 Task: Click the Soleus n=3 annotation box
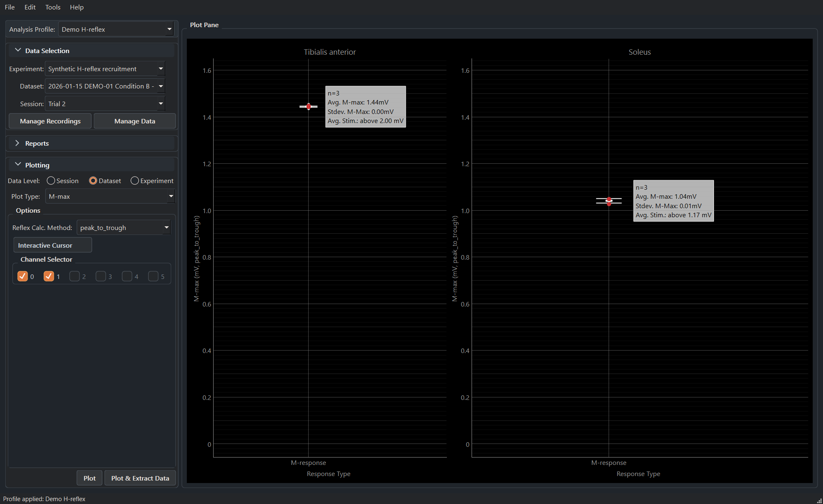click(x=674, y=201)
